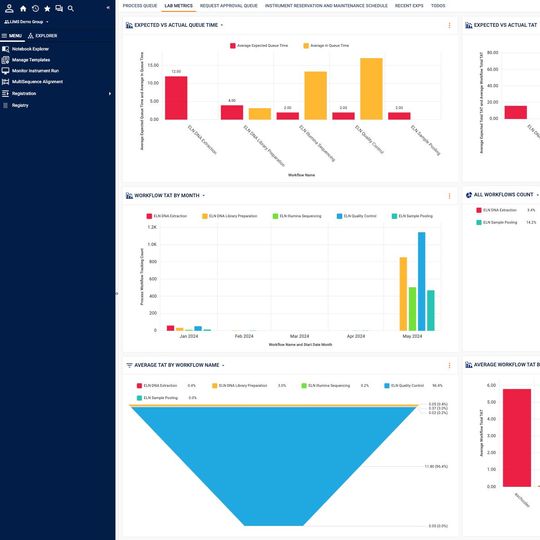Click Expected vs Actual TAT chart icon
The height and width of the screenshot is (540, 540).
pyautogui.click(x=469, y=25)
